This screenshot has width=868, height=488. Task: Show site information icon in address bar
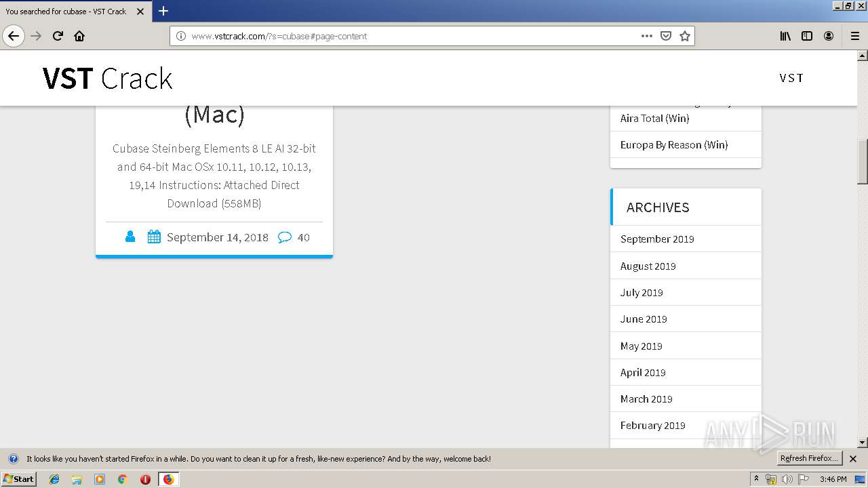click(x=181, y=36)
